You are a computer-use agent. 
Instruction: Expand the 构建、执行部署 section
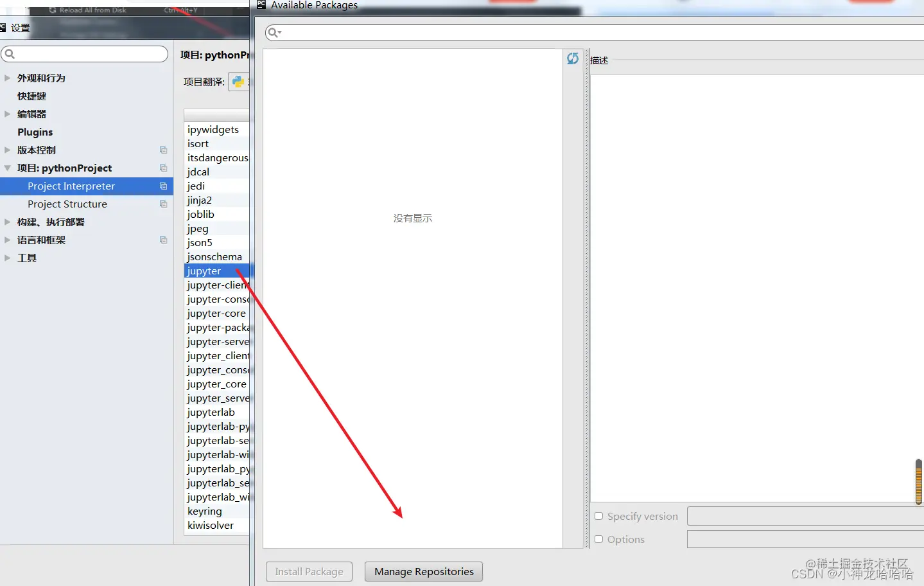click(7, 222)
